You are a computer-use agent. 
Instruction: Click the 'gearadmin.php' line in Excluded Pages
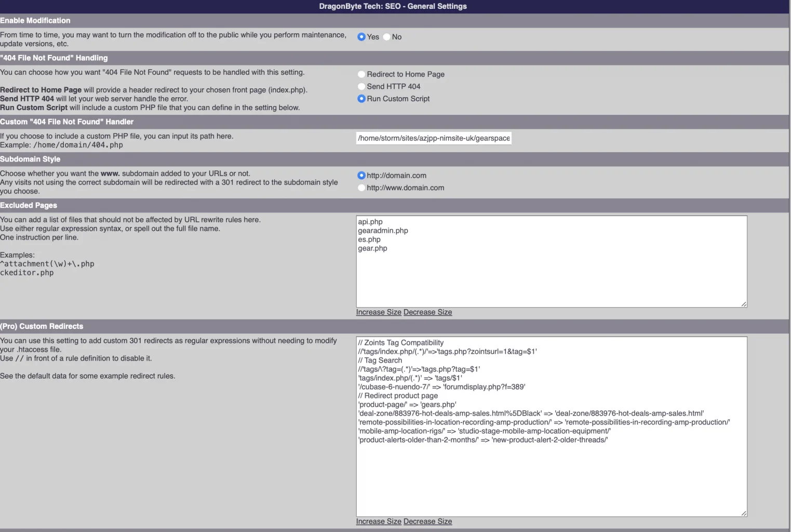(x=383, y=231)
